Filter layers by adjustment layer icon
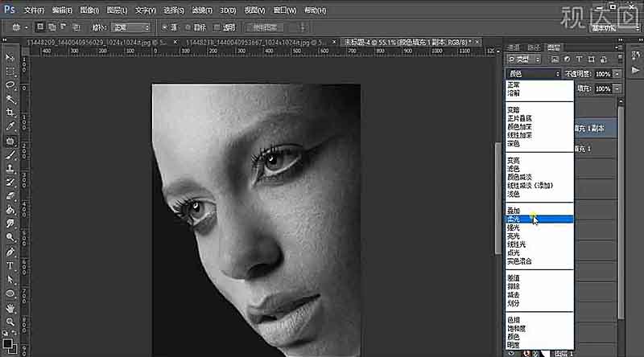The image size is (644, 357). pyautogui.click(x=568, y=59)
